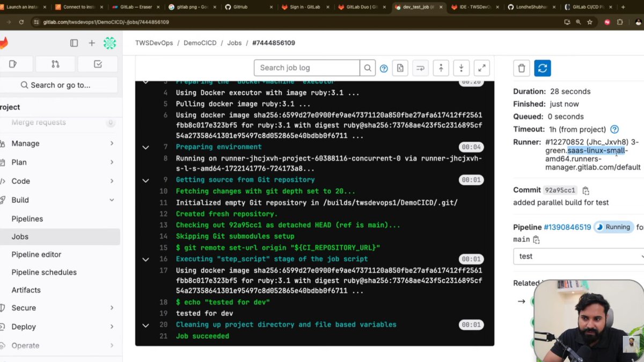This screenshot has width=644, height=362.
Task: Collapse Getting source from Git repository section
Action: 145,180
